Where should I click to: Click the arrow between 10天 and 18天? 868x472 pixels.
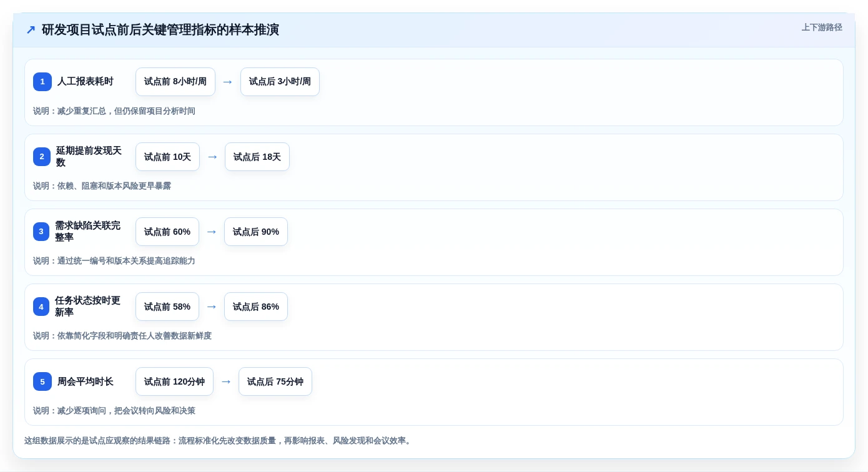tap(212, 157)
